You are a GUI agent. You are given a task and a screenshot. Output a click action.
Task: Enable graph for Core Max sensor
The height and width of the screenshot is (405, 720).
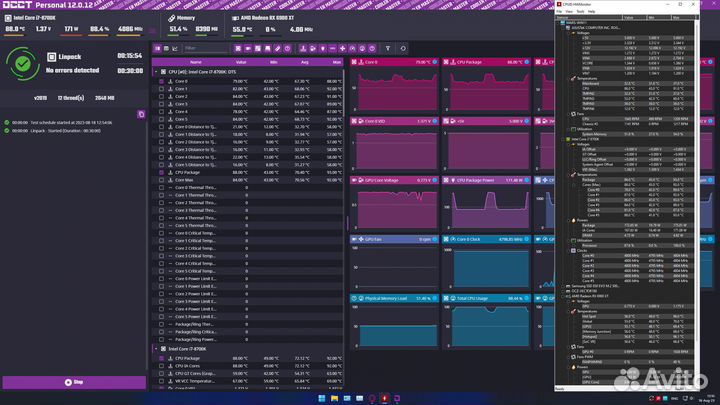coord(161,180)
